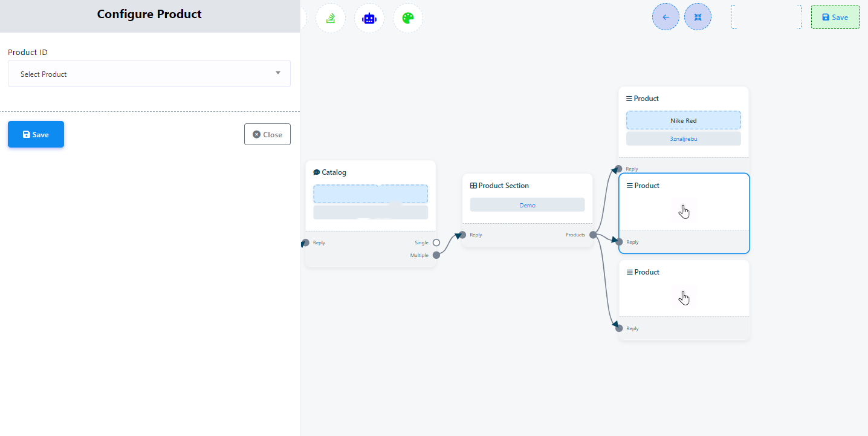Select the Multiple output port on Catalog
The image size is (868, 436).
pos(436,255)
